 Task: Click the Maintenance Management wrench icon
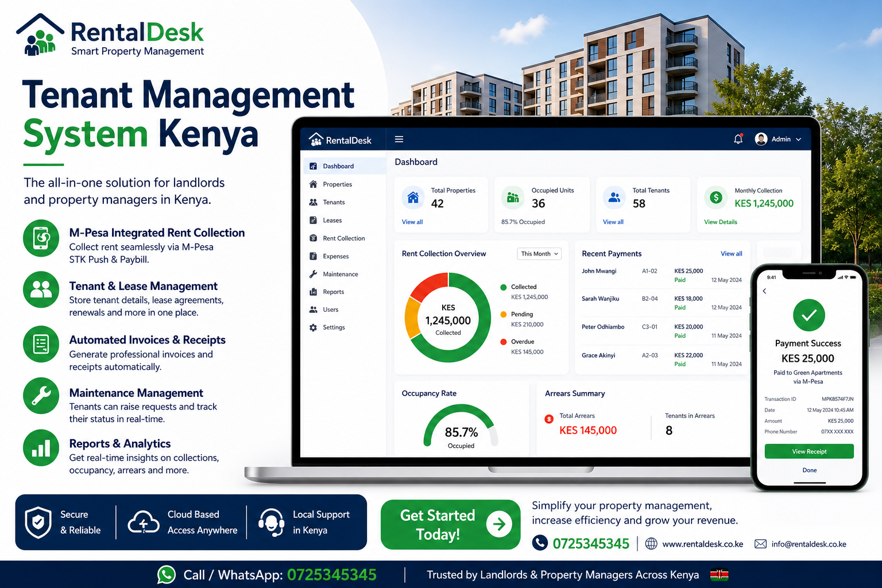(41, 396)
